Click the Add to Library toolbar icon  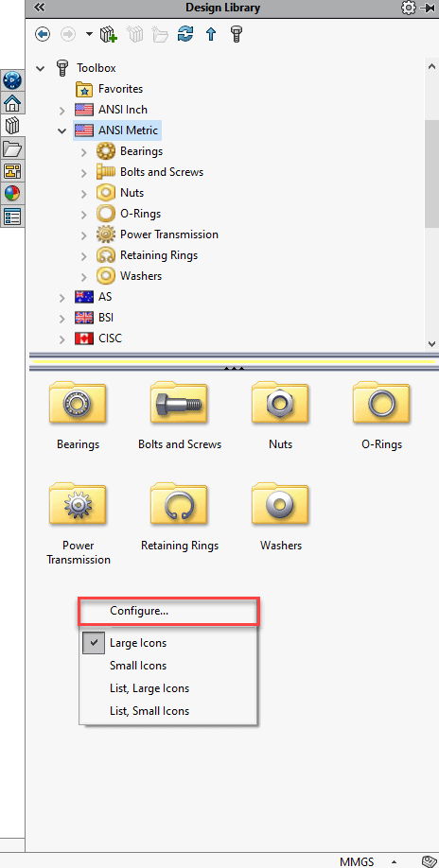pos(109,35)
